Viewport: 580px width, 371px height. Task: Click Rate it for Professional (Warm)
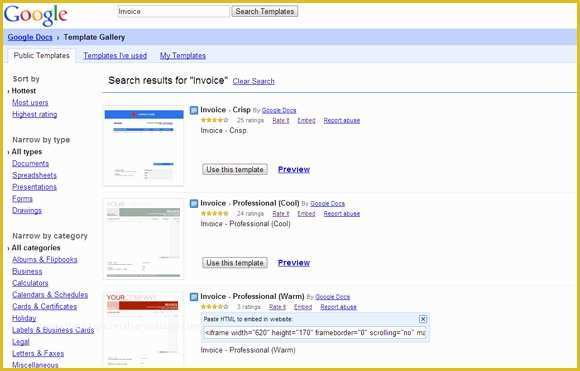(277, 307)
